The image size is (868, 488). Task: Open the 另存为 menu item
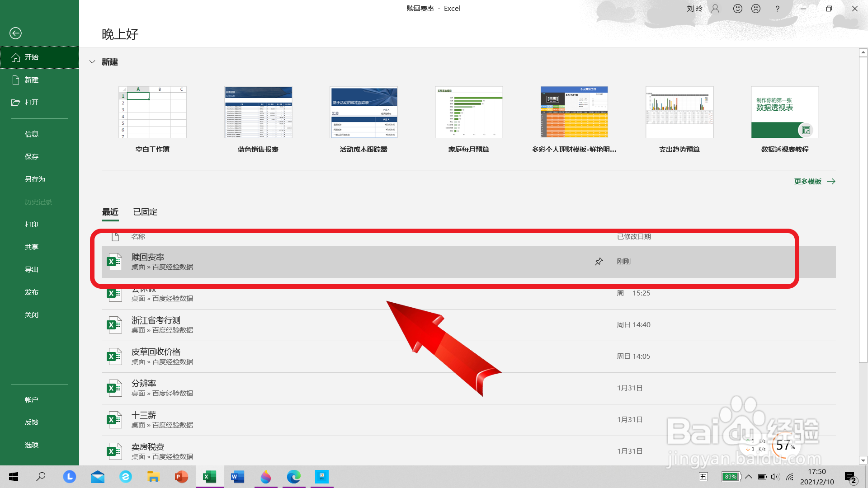pos(35,179)
